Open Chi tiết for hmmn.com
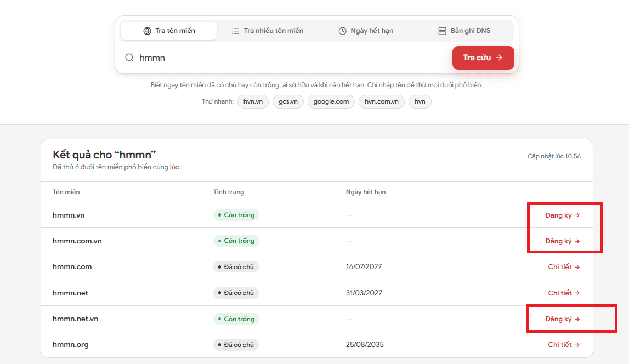 564,267
